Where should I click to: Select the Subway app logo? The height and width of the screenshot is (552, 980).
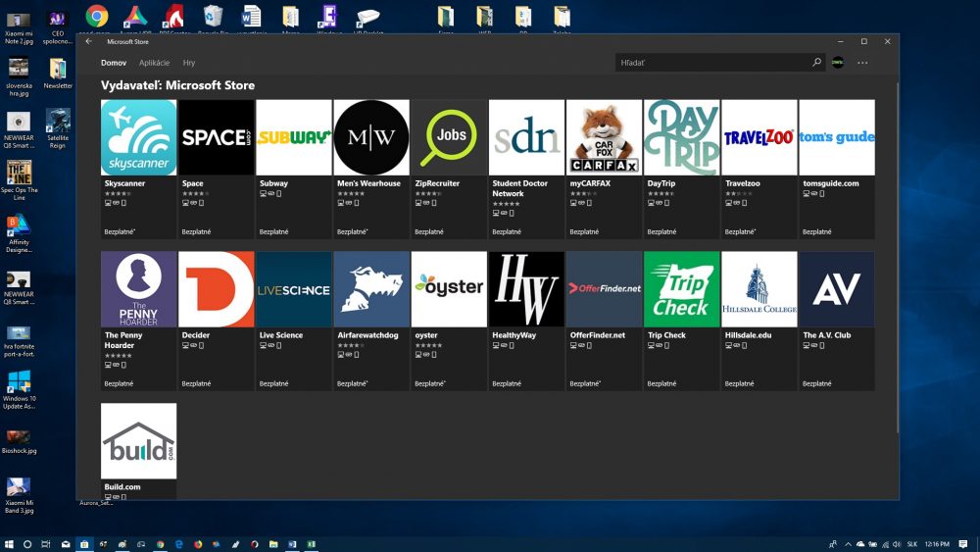pos(294,137)
